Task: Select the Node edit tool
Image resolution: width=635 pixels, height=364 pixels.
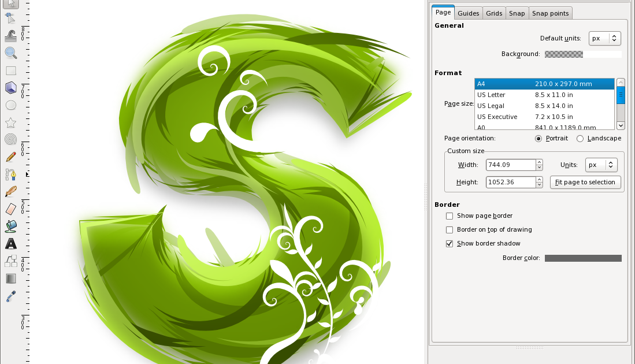Action: click(10, 18)
